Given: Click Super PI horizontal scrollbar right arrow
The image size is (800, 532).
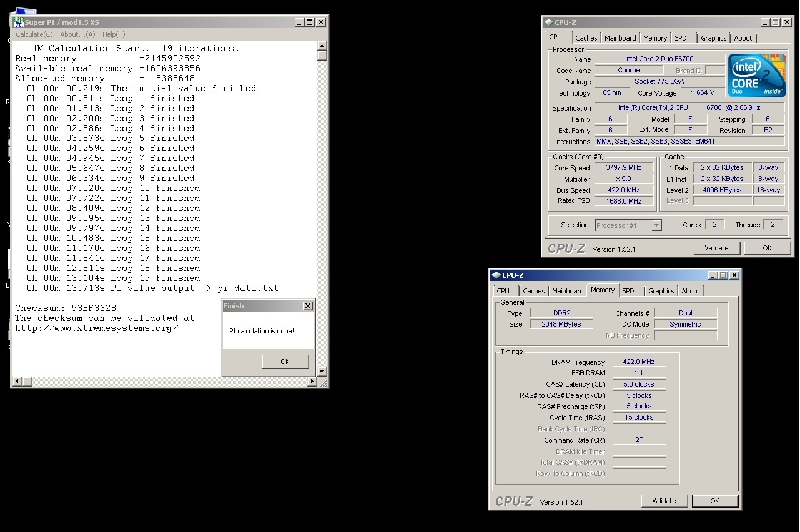Looking at the screenshot, I should [312, 381].
